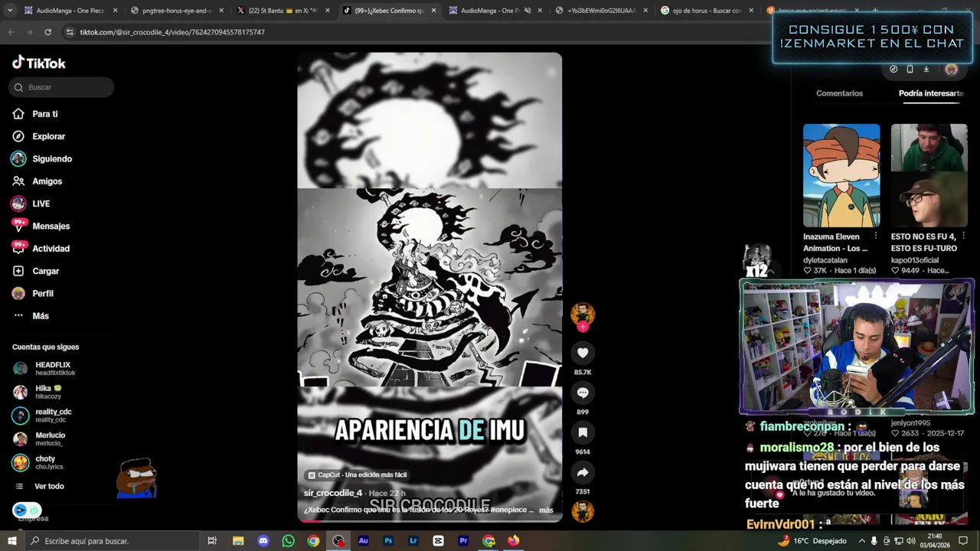Switch to the St Bantu X tab
Image resolution: width=980 pixels, height=551 pixels.
click(x=283, y=11)
